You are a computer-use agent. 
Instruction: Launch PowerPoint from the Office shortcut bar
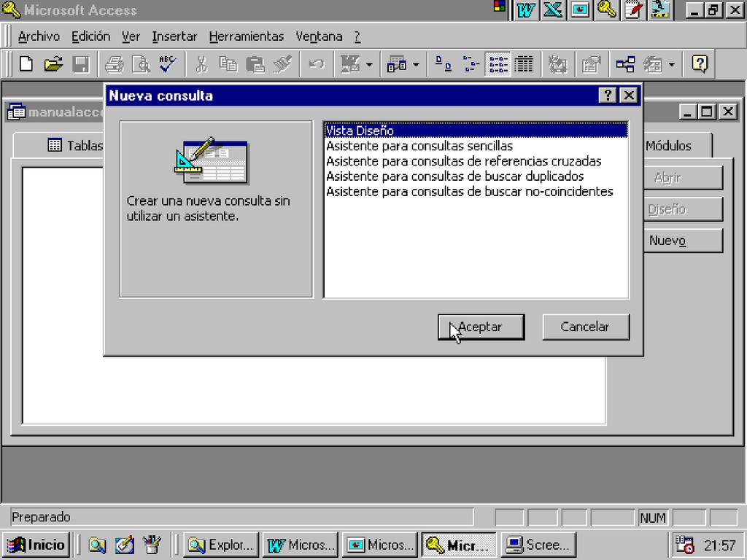click(x=580, y=9)
